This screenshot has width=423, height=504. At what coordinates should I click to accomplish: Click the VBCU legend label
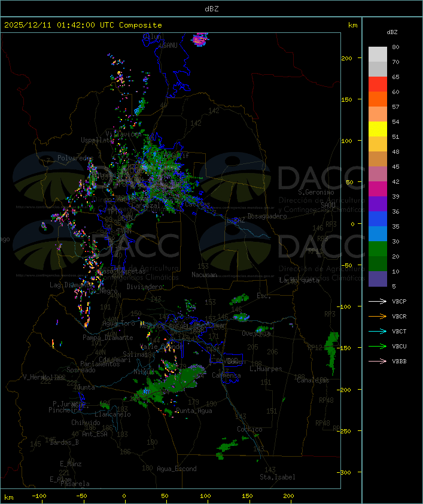399,346
